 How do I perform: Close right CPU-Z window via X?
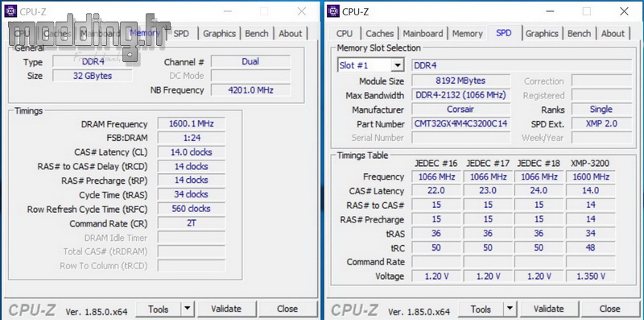624,11
